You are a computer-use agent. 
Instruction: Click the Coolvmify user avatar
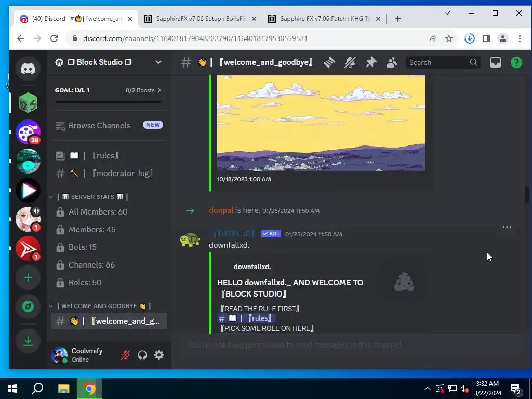click(x=59, y=355)
